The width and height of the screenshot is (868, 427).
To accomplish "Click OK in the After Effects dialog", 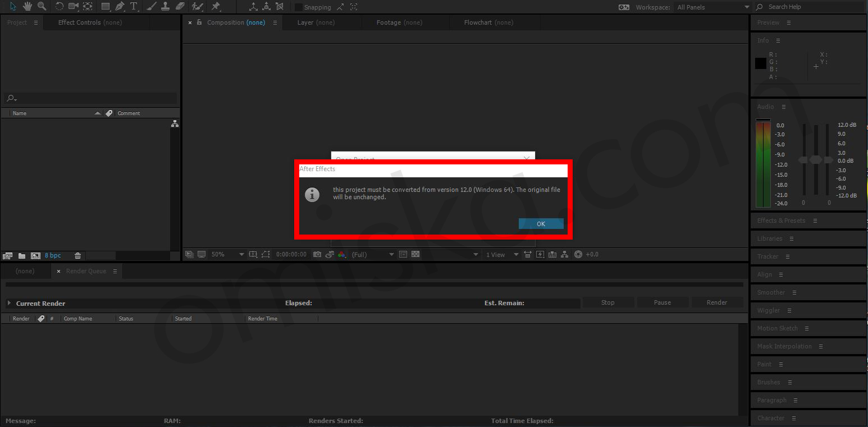I will click(541, 223).
